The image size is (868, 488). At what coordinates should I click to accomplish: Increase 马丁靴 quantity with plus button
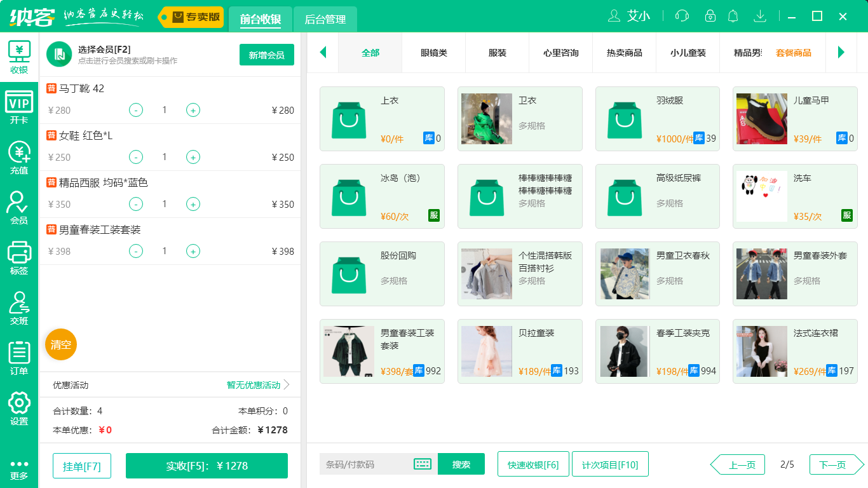(x=193, y=110)
